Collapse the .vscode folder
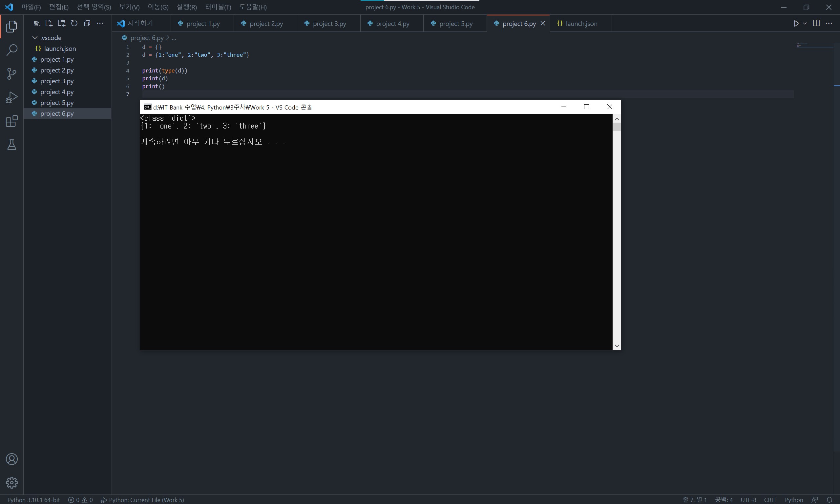 [x=35, y=38]
